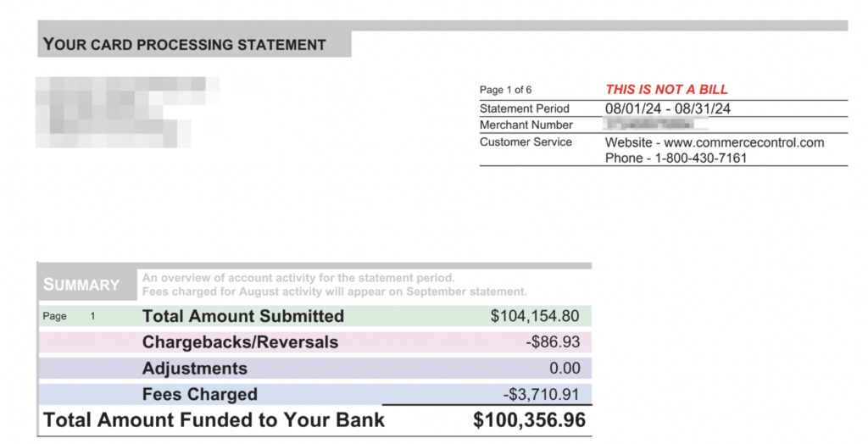
Task: Select the red 'THIS IS NOT A BILL' notice
Action: (666, 90)
